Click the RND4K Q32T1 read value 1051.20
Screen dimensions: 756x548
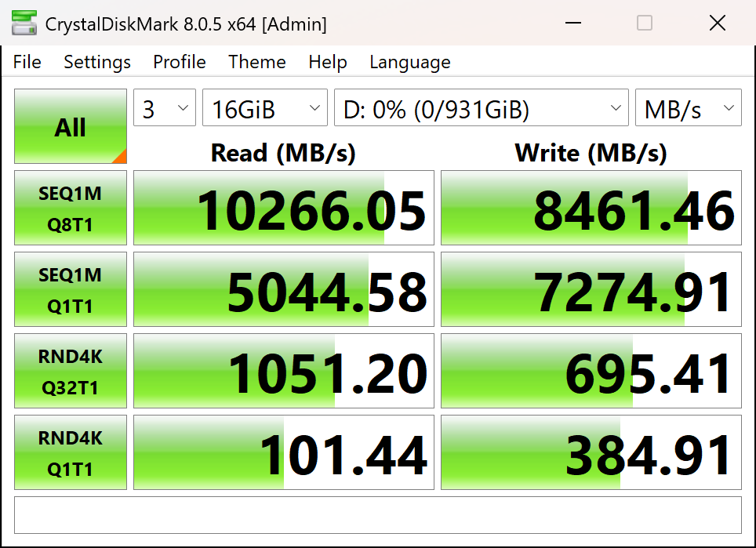(x=284, y=371)
